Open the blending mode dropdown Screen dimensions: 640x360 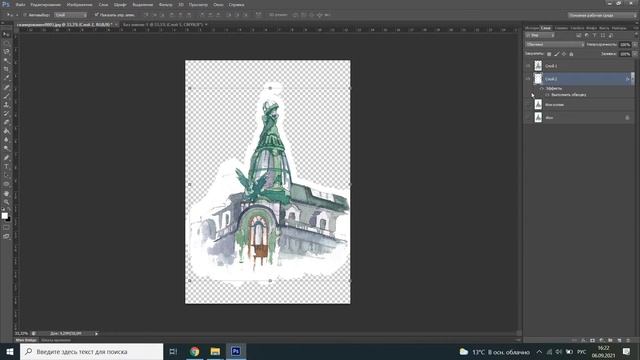point(555,44)
